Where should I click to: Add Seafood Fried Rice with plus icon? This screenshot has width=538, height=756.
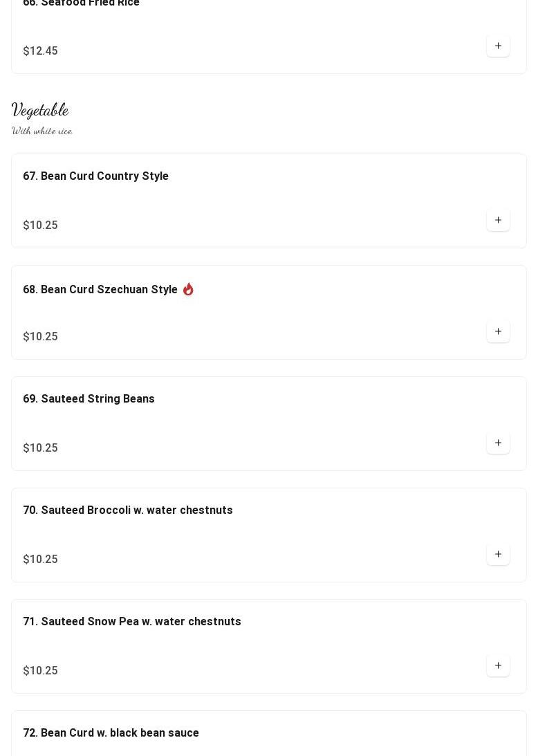tap(498, 46)
